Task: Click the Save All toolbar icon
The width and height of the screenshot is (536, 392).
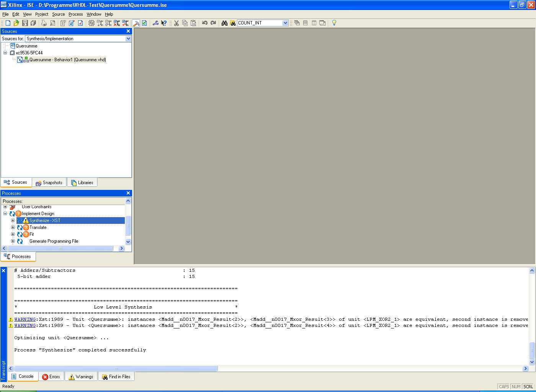Action: [x=33, y=23]
